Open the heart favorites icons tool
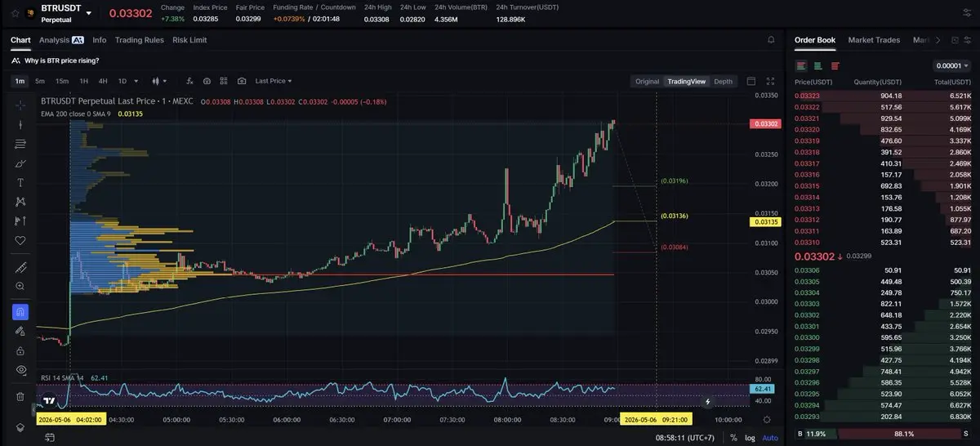This screenshot has width=980, height=446. pos(21,240)
